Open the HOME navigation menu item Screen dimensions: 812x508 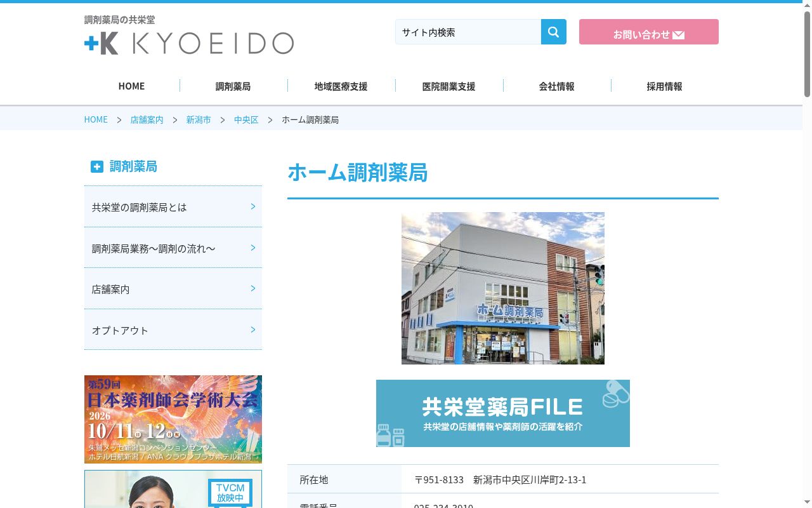pyautogui.click(x=131, y=86)
